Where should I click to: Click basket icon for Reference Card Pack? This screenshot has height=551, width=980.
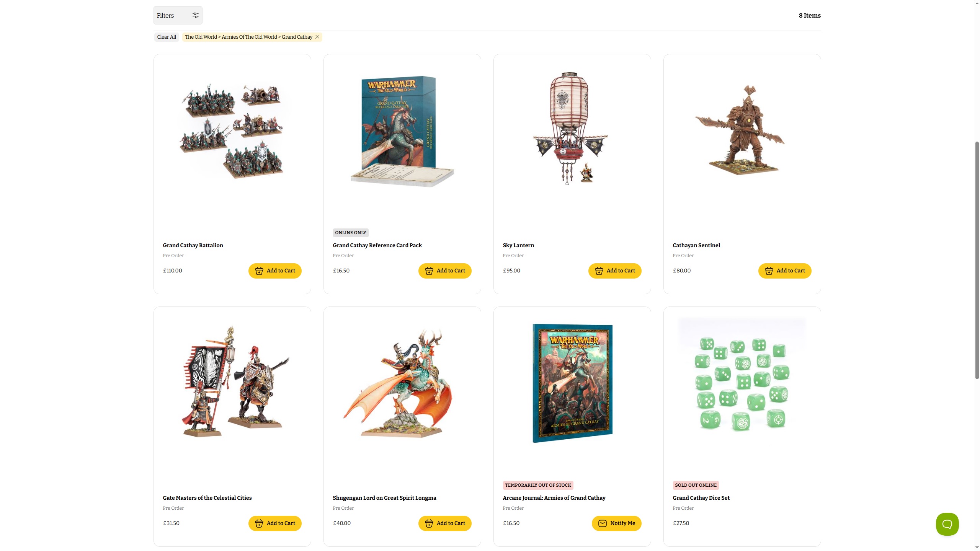[429, 271]
